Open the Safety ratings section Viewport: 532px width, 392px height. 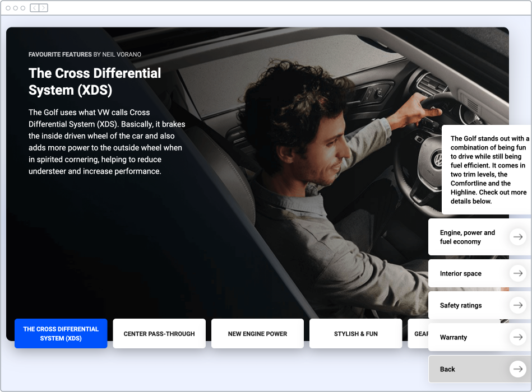pos(480,305)
